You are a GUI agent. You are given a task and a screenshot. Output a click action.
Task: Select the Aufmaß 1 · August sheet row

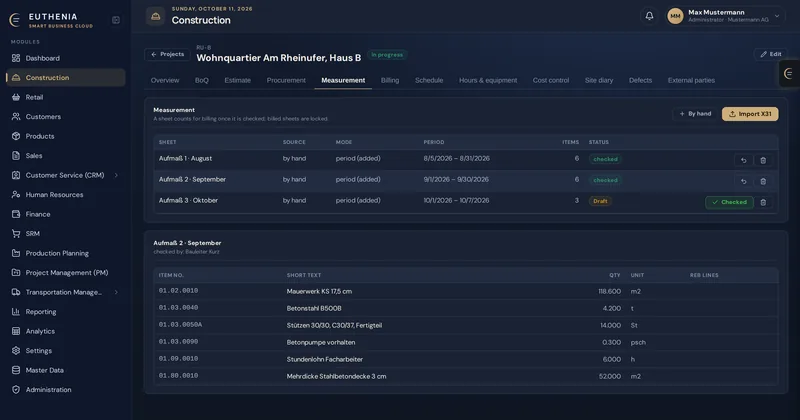[466, 159]
